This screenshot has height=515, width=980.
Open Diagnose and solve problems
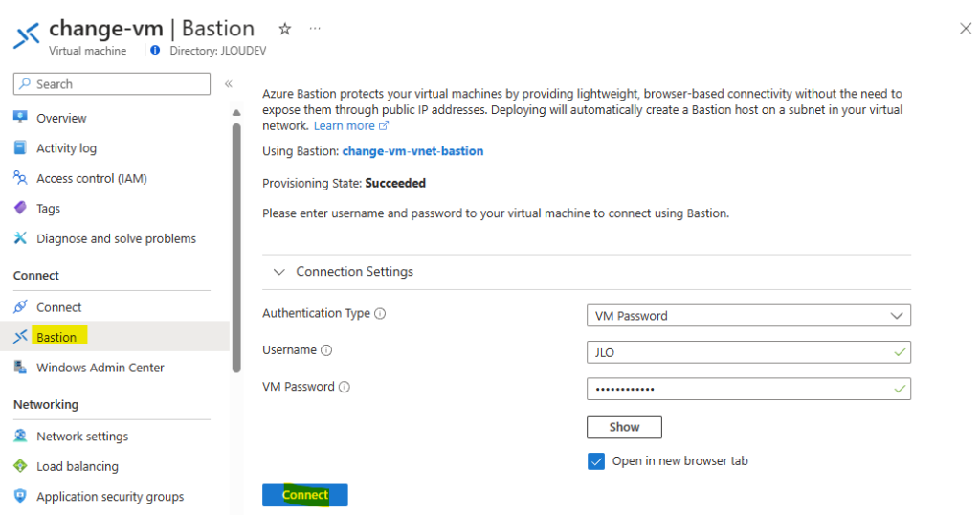(116, 238)
